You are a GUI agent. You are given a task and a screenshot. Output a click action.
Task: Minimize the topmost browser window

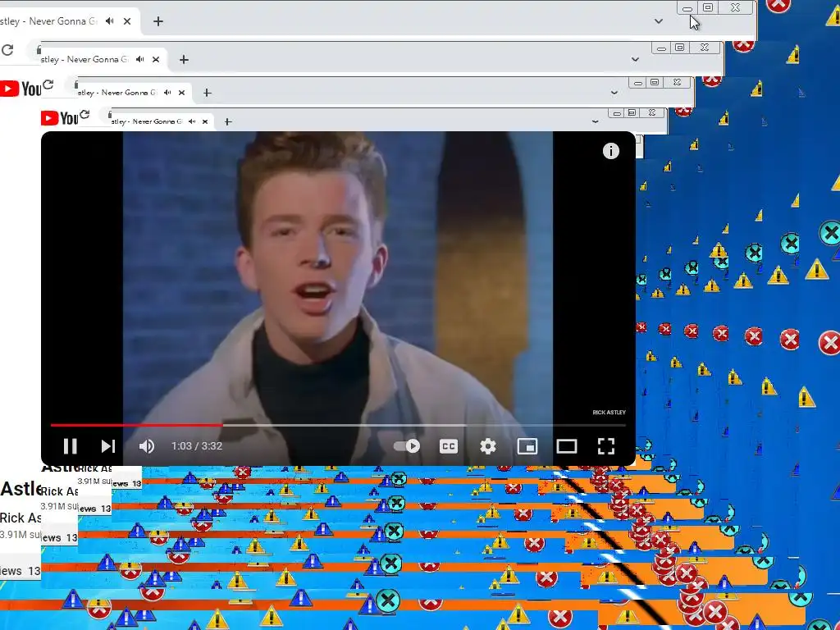(x=687, y=8)
